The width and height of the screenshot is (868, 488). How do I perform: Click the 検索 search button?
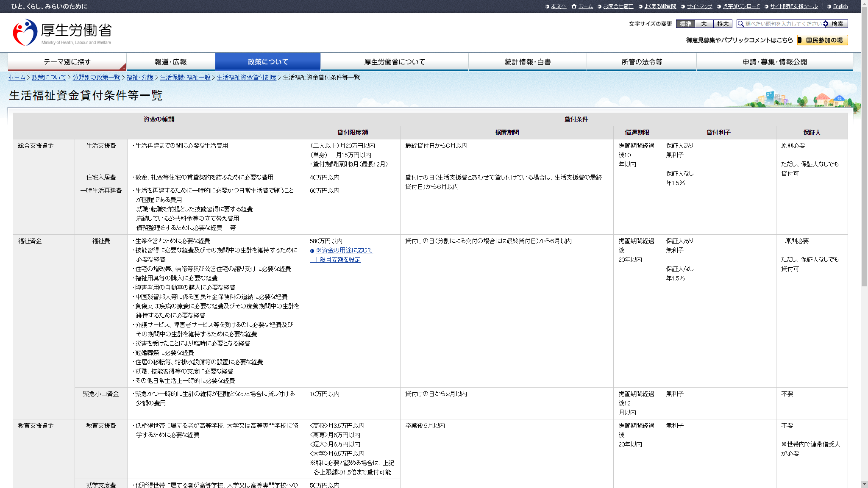coord(835,24)
